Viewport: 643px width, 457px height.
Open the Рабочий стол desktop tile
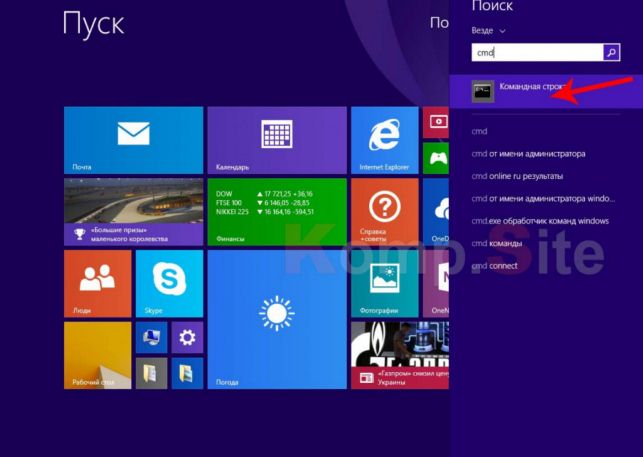[98, 355]
